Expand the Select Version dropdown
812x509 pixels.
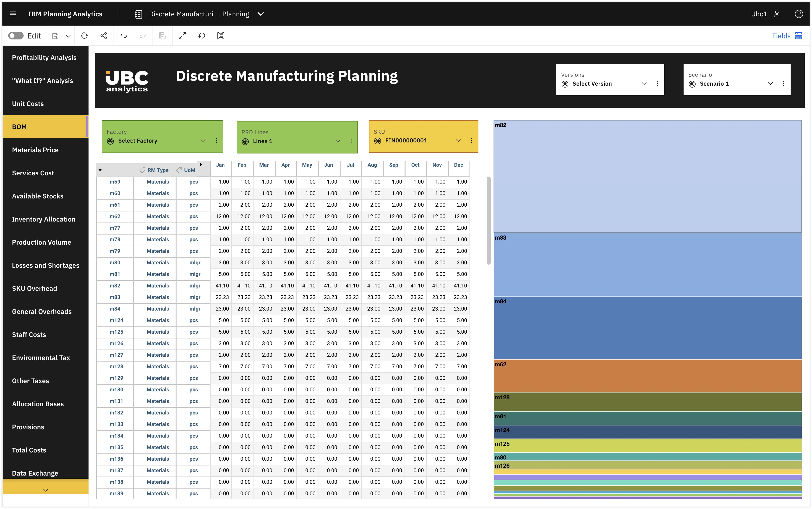644,83
